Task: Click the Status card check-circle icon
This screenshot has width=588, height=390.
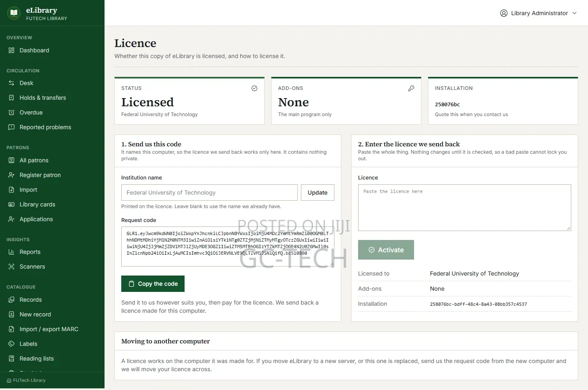Action: click(x=254, y=88)
